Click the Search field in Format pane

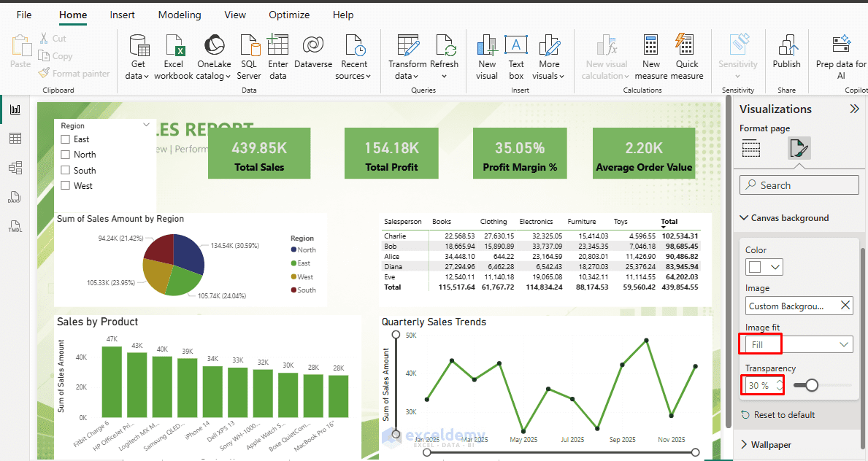799,185
